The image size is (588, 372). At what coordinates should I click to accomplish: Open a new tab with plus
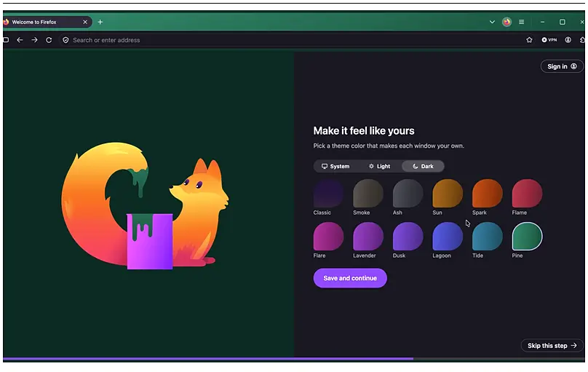click(x=100, y=22)
